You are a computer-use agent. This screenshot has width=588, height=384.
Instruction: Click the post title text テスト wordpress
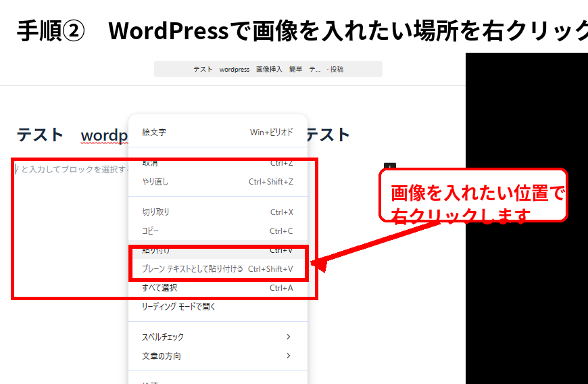pyautogui.click(x=72, y=135)
